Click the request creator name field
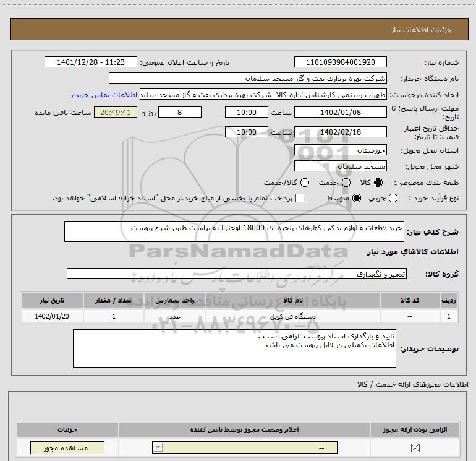The height and width of the screenshot is (461, 476). tap(263, 95)
